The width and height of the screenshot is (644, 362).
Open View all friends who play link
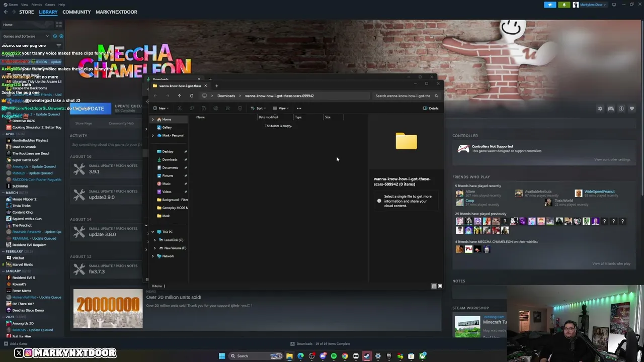(611, 263)
